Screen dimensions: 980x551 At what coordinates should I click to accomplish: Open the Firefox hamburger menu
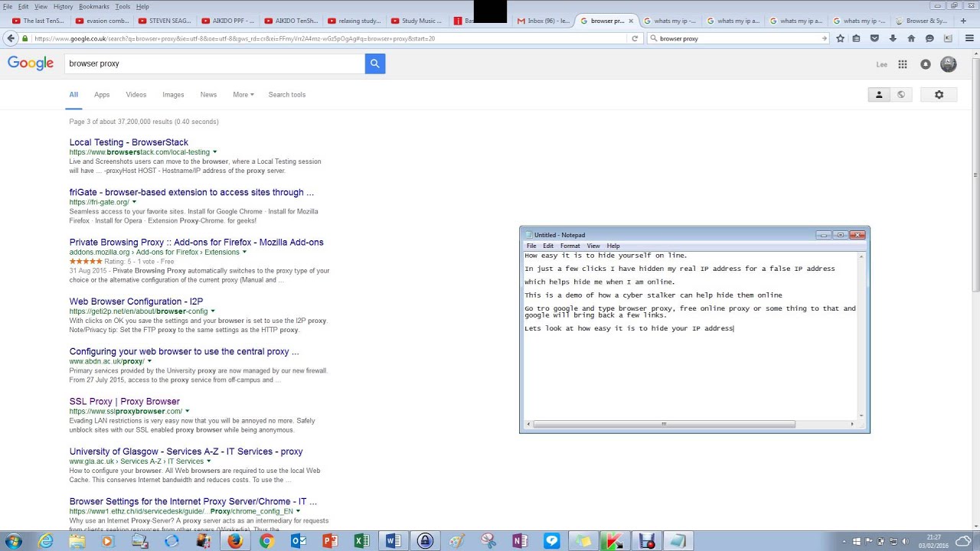(x=970, y=38)
